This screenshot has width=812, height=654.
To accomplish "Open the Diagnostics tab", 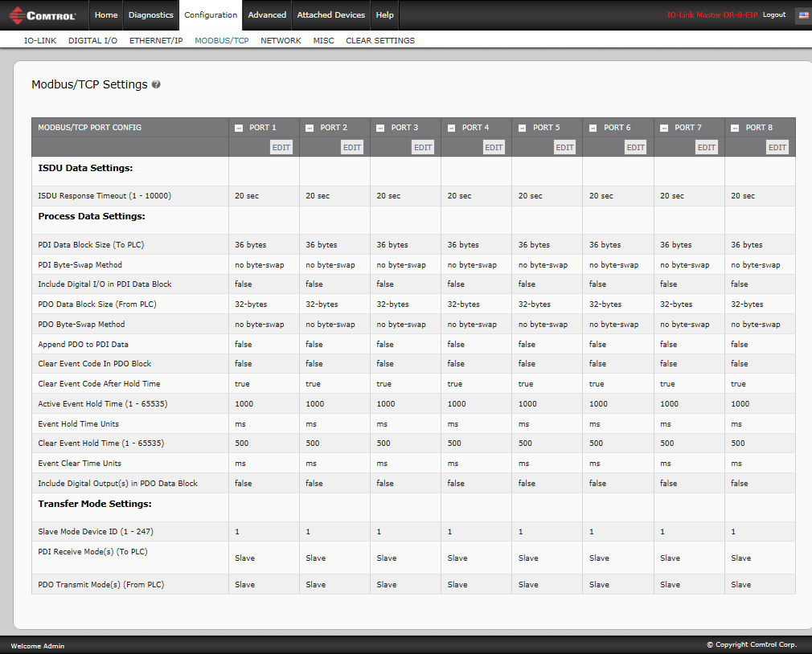I will pos(150,15).
